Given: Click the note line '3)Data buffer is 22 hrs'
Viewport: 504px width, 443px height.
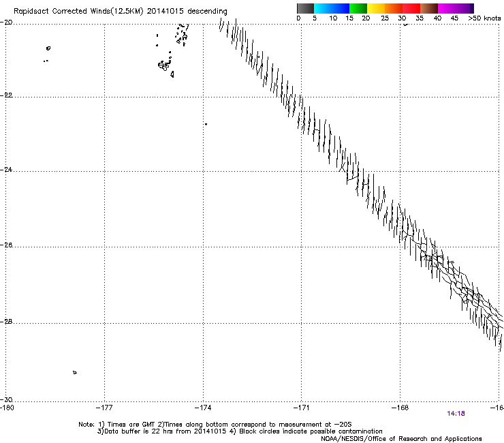Looking at the screenshot, I should 240,431.
